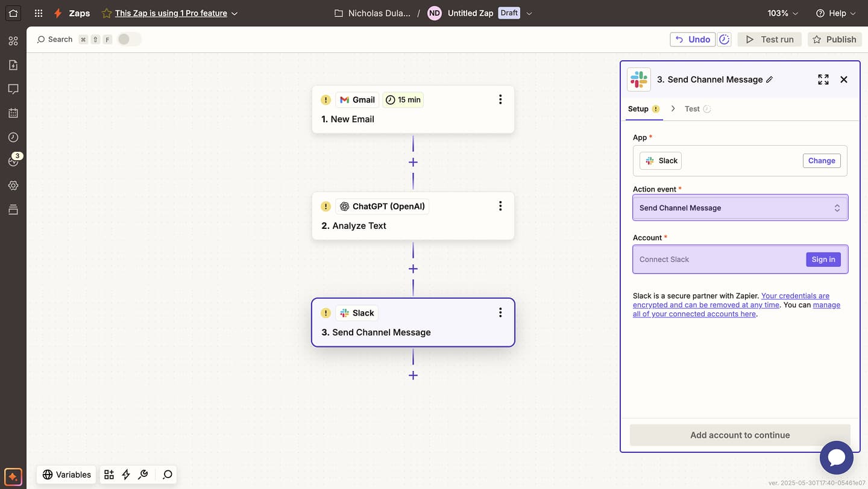
Task: Open the apps grid launcher
Action: point(39,13)
